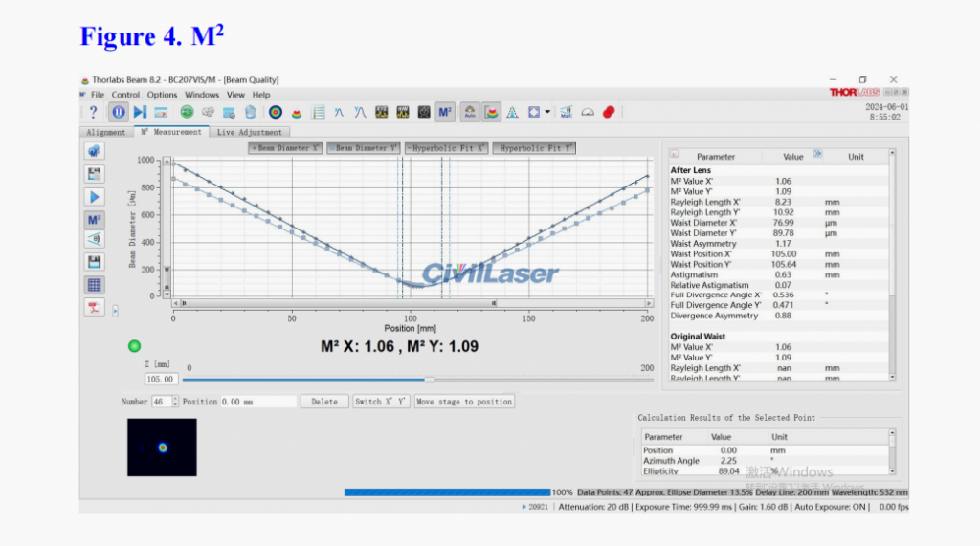Screen dimensions: 980x546
Task: Click the green device connection toolbar icon
Action: click(187, 112)
